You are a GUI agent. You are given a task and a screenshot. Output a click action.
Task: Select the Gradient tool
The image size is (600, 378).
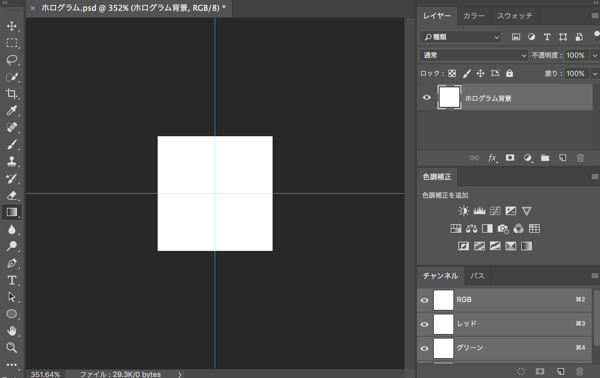(11, 212)
